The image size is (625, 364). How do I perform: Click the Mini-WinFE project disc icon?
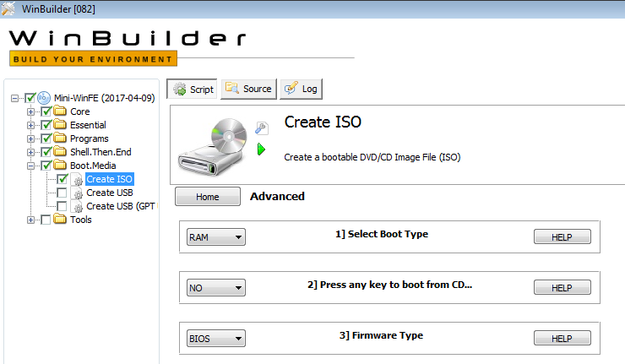pos(44,98)
